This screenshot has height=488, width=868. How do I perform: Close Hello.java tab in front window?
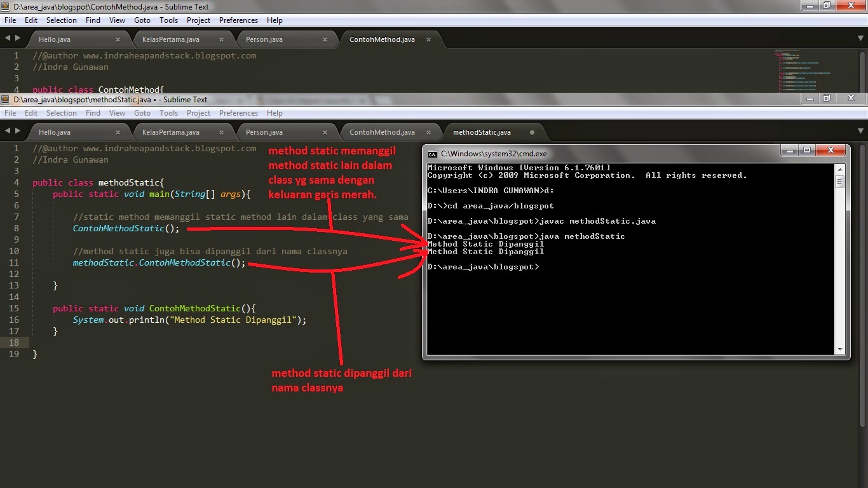coord(118,132)
